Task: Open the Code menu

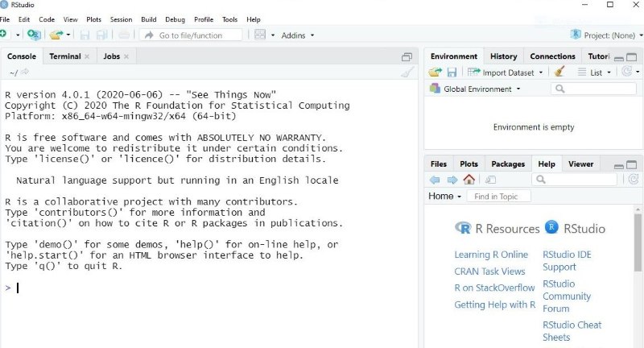Action: tap(47, 19)
